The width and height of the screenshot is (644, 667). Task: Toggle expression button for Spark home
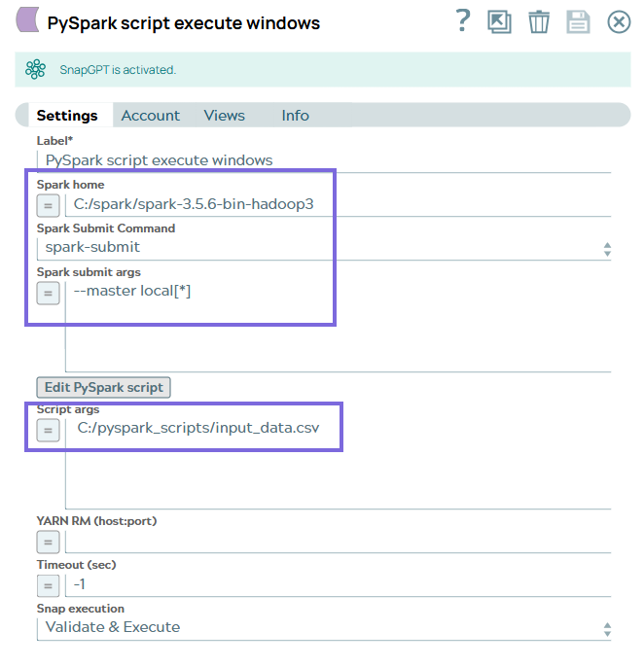[x=48, y=205]
